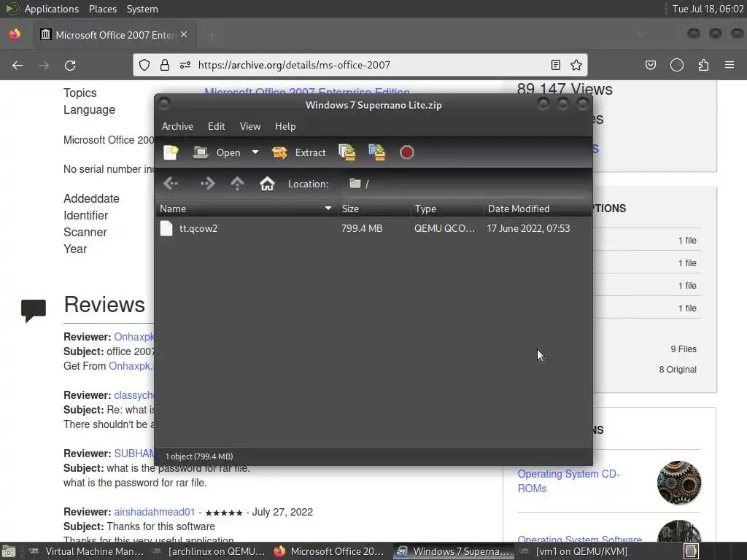Open the Places menu in top panel

click(102, 9)
